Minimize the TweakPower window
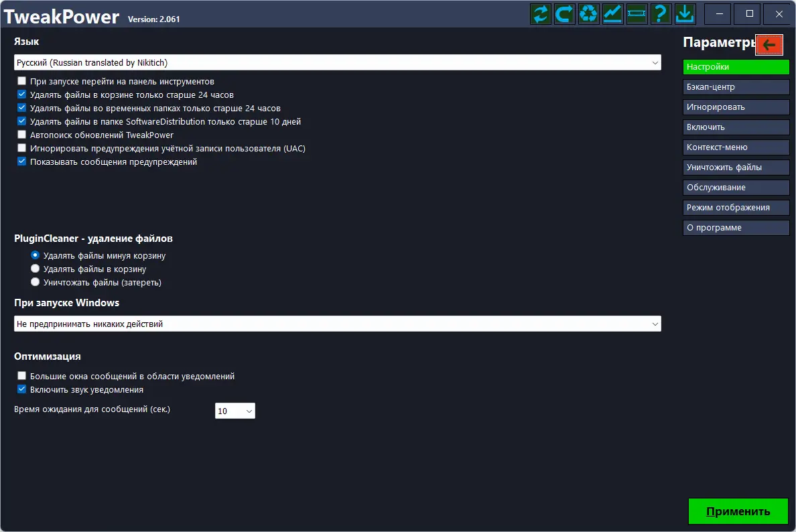The height and width of the screenshot is (532, 796). click(x=719, y=13)
